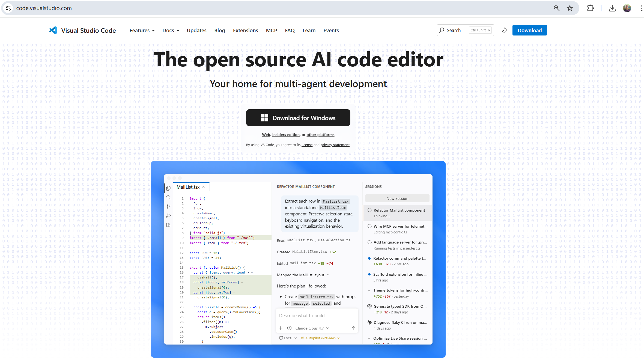Click the Claude icon on Diagnose flaky CI session
The height and width of the screenshot is (359, 644).
(x=369, y=322)
